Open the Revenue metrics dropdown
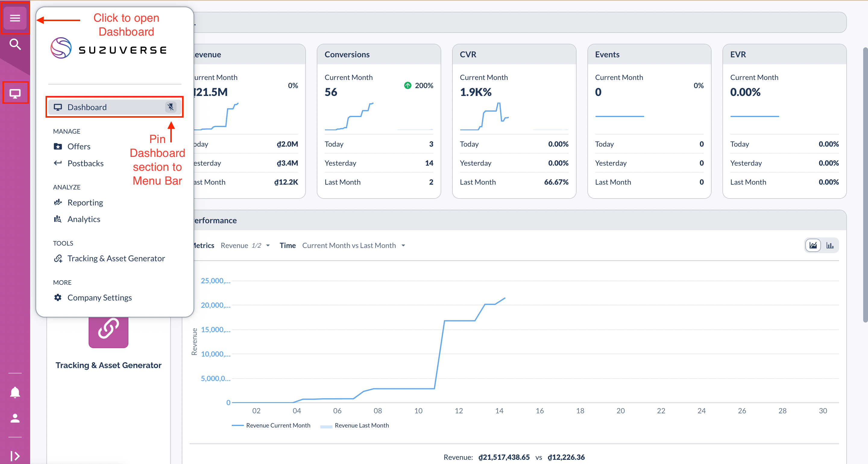The image size is (868, 464). pos(245,246)
